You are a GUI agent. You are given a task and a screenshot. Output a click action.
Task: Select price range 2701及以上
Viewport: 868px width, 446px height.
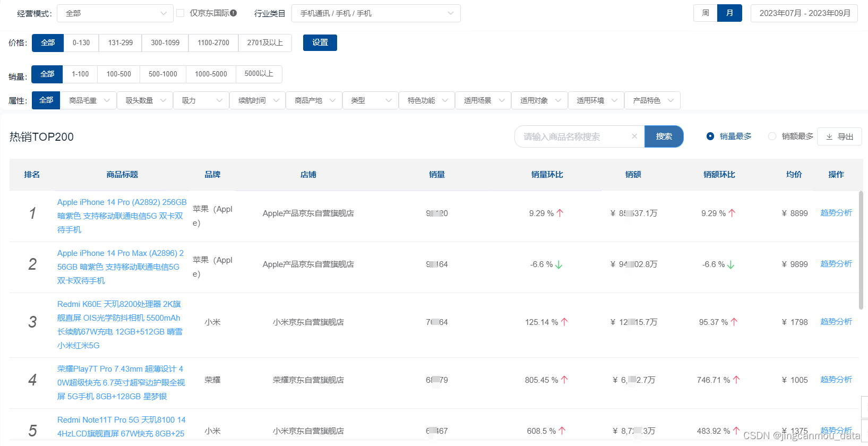click(265, 42)
